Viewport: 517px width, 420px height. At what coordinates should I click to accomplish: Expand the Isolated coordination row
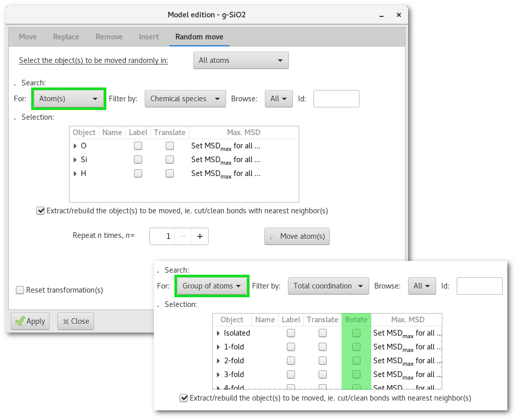218,333
